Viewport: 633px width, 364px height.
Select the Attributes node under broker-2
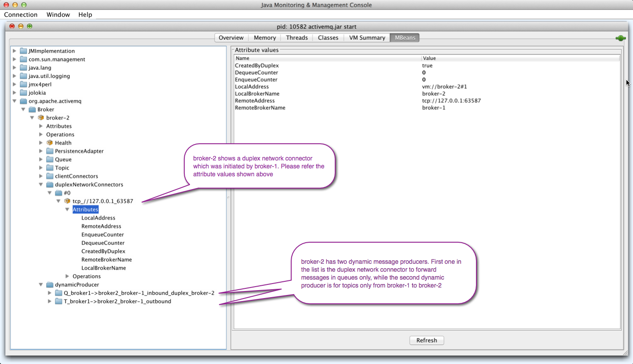pos(59,126)
